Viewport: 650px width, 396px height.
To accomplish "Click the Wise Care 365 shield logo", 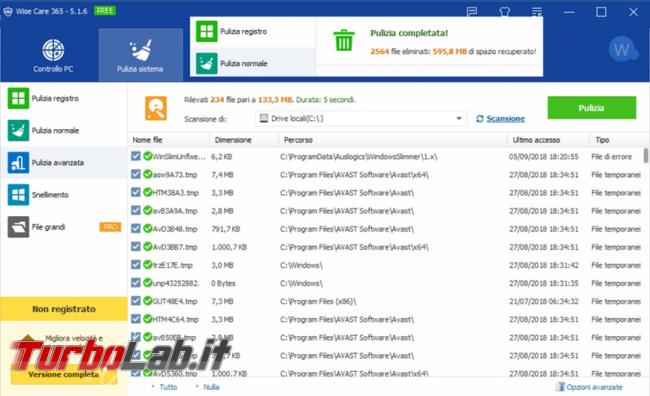I will tap(8, 12).
